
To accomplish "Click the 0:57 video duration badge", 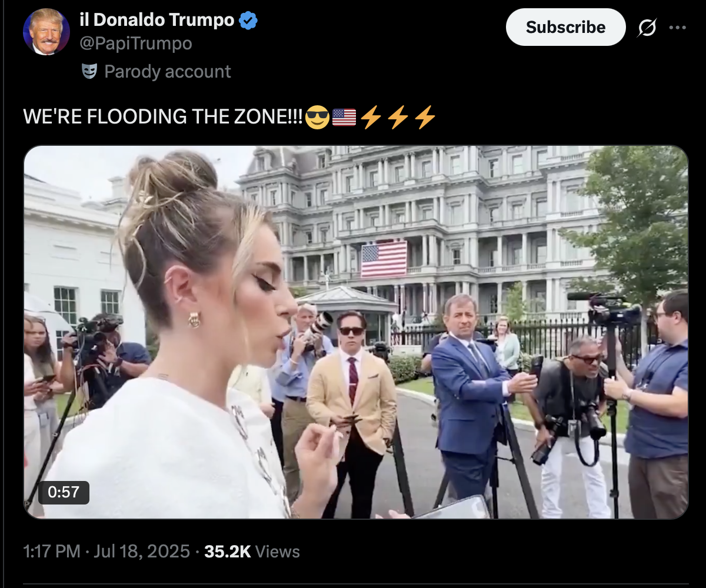I will 64,492.
